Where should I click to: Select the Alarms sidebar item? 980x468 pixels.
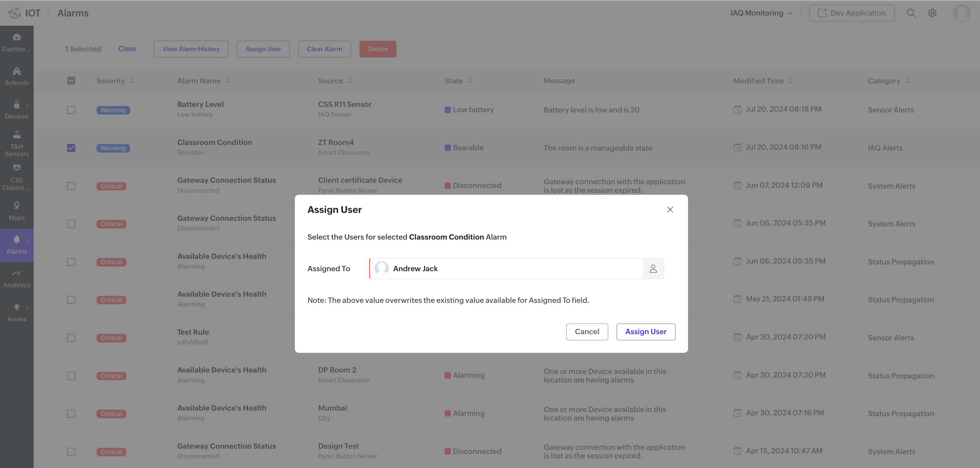pos(17,245)
